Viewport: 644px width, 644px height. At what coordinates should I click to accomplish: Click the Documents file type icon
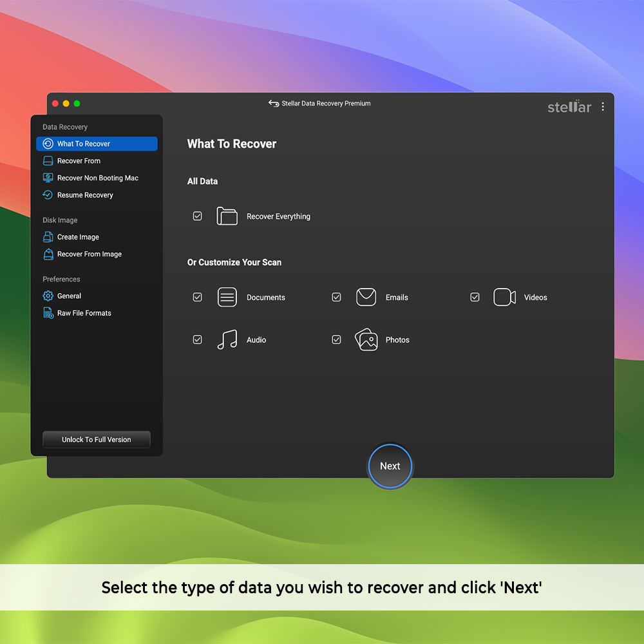(227, 297)
